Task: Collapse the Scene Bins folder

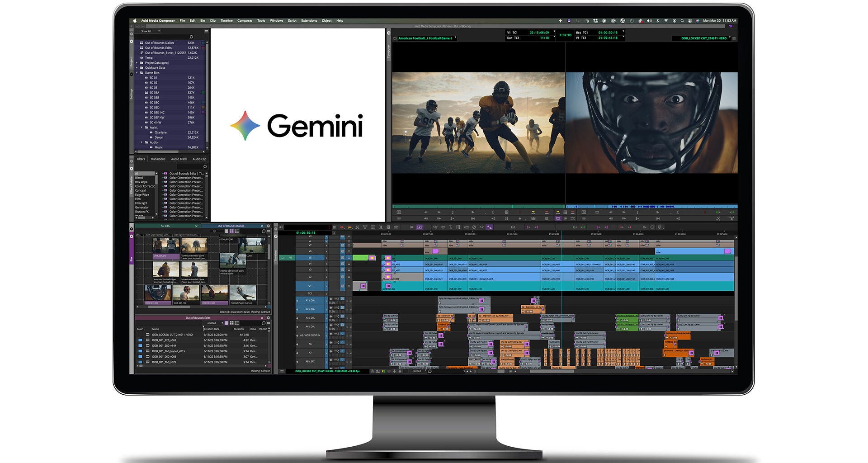Action: (x=137, y=72)
